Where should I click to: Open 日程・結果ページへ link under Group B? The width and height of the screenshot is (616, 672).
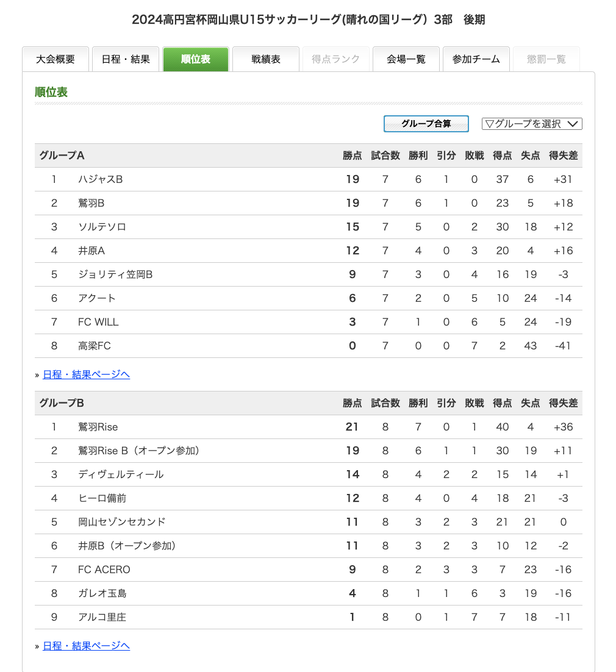(x=86, y=646)
